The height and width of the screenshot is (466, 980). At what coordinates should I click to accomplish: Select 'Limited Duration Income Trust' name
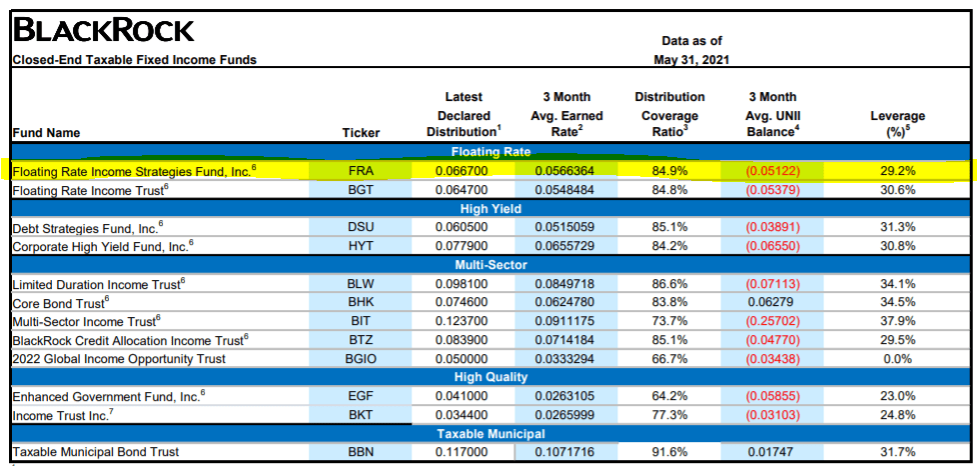99,284
